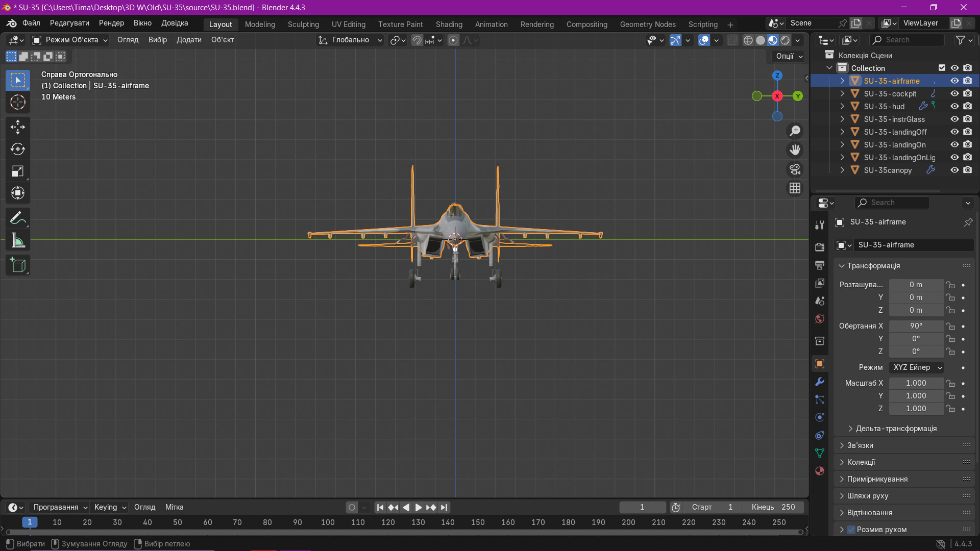Switch orthographic/perspective grid icon
The width and height of the screenshot is (980, 551).
tap(795, 188)
